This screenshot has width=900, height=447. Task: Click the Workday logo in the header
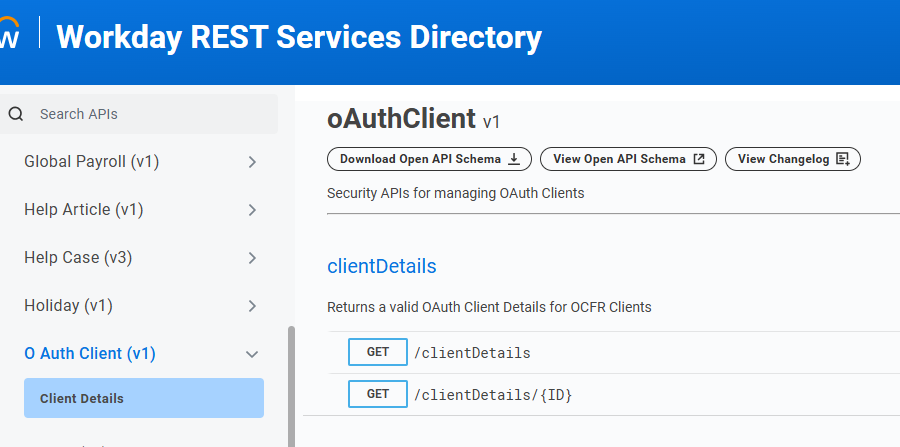click(9, 33)
